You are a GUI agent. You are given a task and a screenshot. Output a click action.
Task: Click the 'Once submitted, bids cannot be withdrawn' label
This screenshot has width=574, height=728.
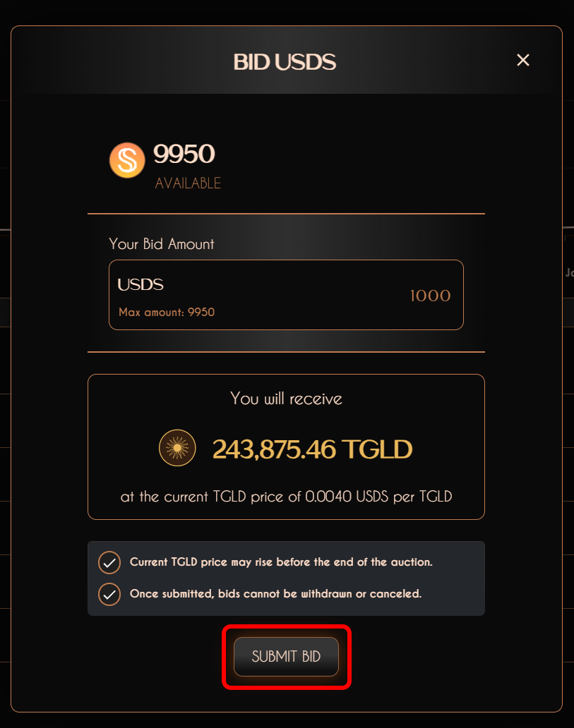pos(275,594)
